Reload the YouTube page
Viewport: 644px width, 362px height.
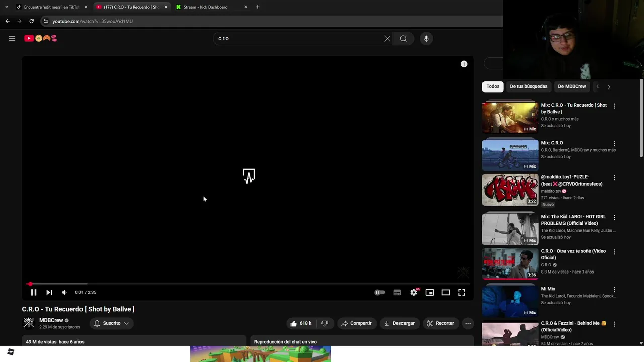tap(31, 21)
